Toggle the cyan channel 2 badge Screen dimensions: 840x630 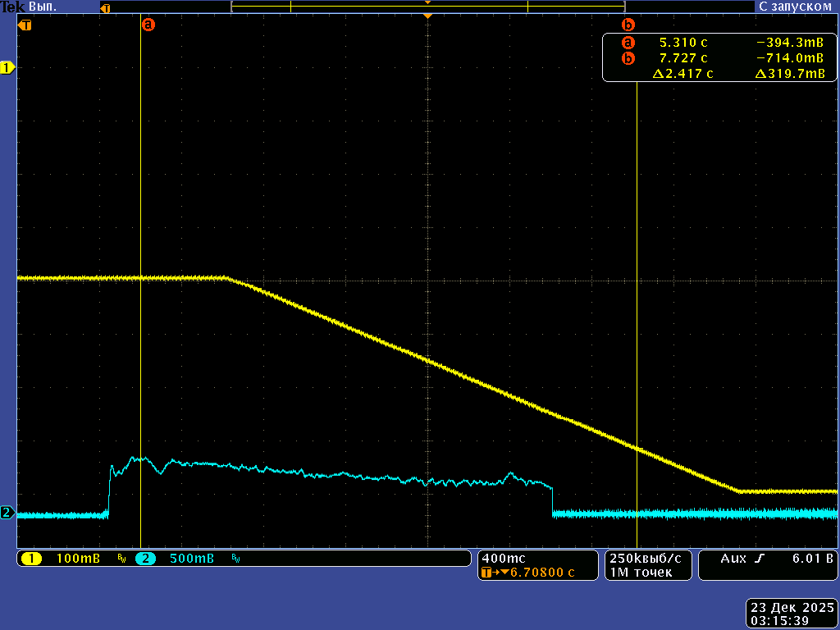tap(145, 559)
